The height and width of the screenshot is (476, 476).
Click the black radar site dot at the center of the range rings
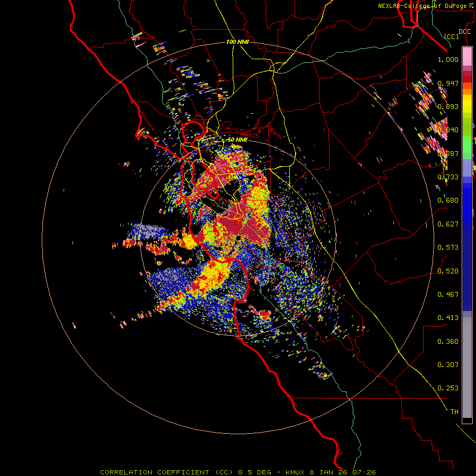click(x=239, y=237)
